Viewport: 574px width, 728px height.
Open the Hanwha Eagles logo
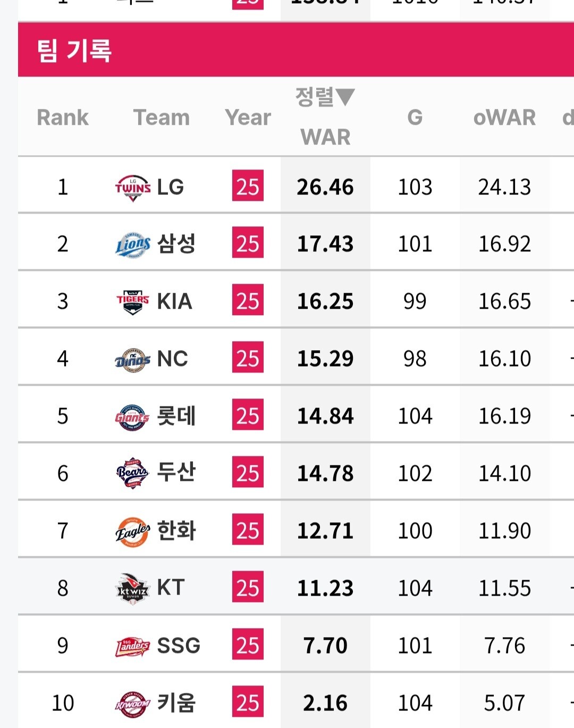tap(132, 531)
